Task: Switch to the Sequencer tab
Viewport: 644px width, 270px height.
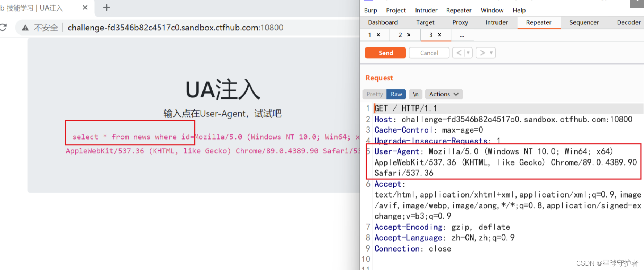Action: (584, 22)
